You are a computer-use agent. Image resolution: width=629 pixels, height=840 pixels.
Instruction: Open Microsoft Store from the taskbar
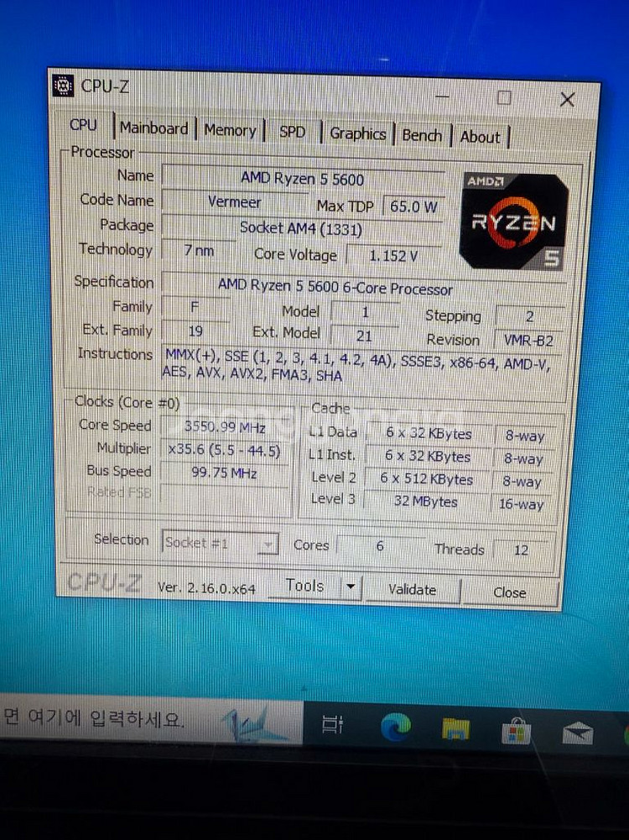click(516, 731)
